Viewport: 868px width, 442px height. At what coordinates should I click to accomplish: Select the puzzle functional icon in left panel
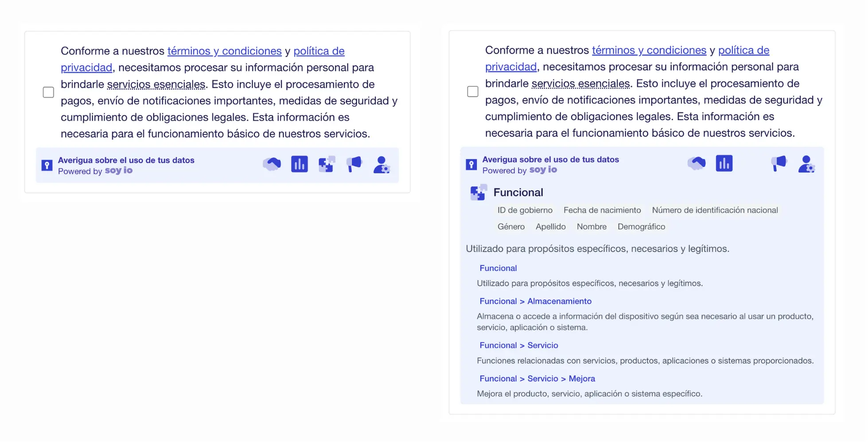327,164
